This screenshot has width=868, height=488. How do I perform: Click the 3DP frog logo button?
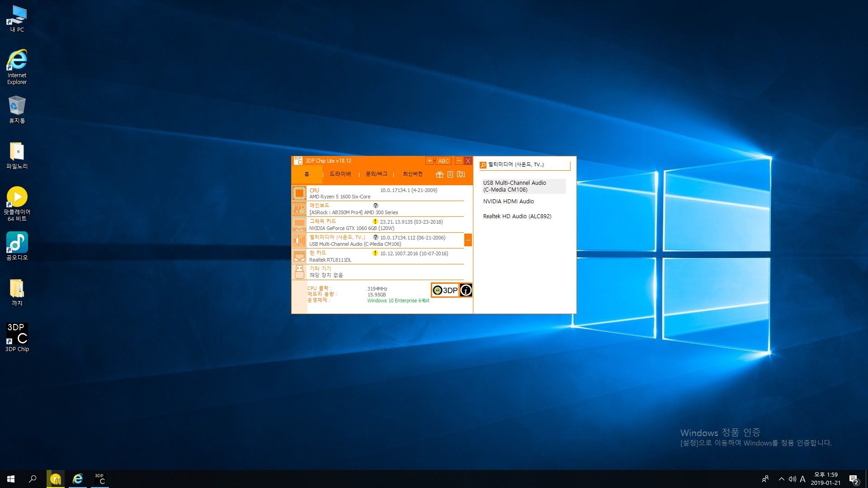445,290
